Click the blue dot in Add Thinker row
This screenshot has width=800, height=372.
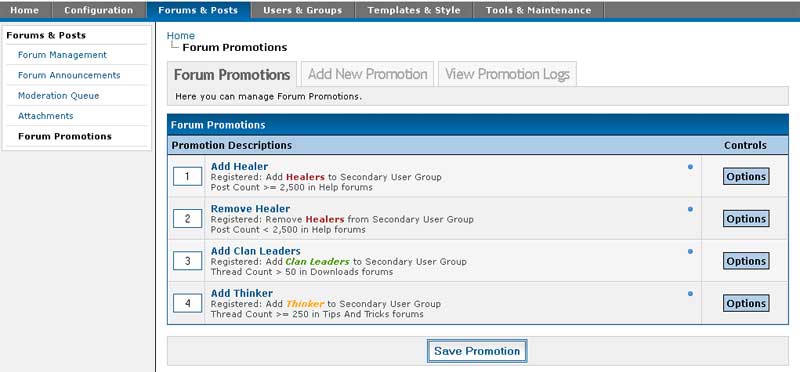(690, 294)
